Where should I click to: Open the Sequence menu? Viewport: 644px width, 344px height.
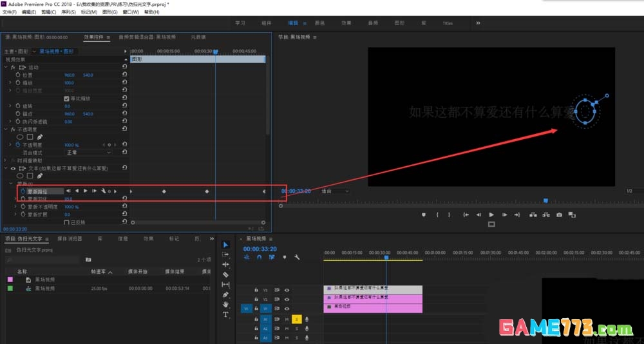point(68,12)
